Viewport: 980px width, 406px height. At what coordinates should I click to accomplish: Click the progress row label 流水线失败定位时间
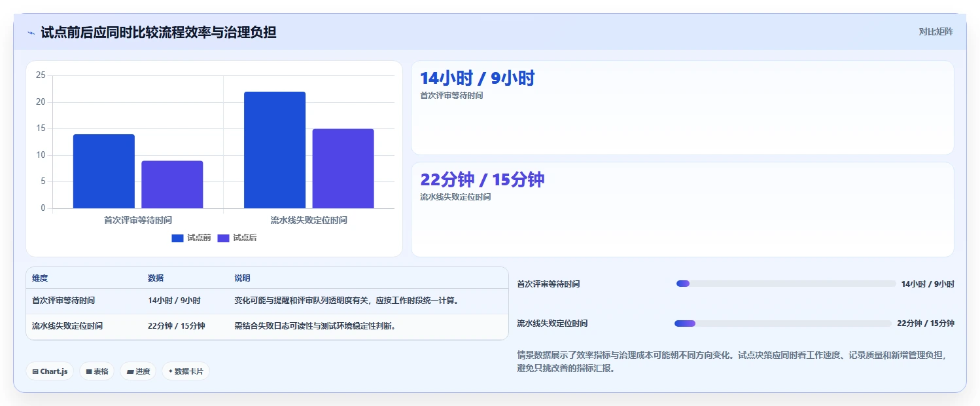(x=552, y=323)
